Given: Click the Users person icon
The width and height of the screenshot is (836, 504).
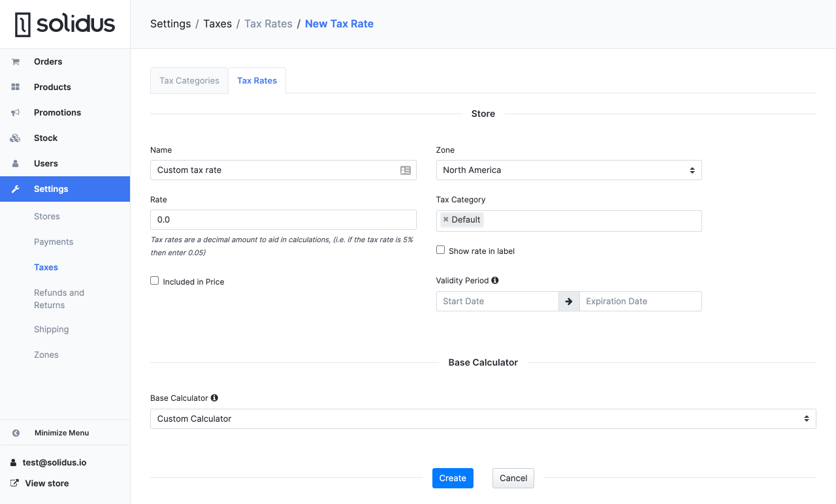Looking at the screenshot, I should 15,164.
